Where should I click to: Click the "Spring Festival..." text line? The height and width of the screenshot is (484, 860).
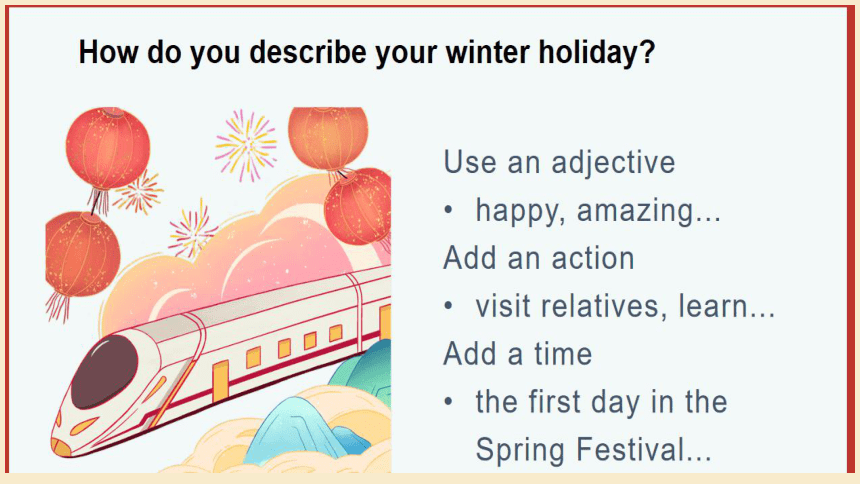pyautogui.click(x=593, y=450)
